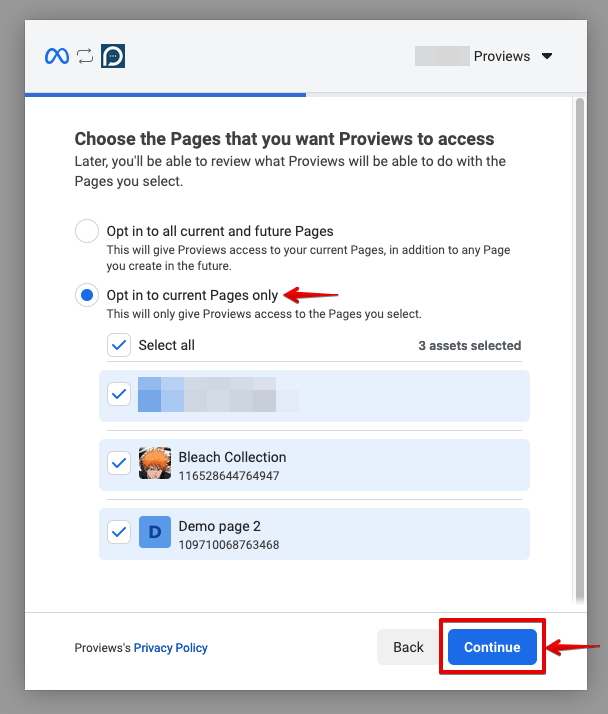Uncheck the Demo page 2 checkbox
608x714 pixels.
(119, 532)
